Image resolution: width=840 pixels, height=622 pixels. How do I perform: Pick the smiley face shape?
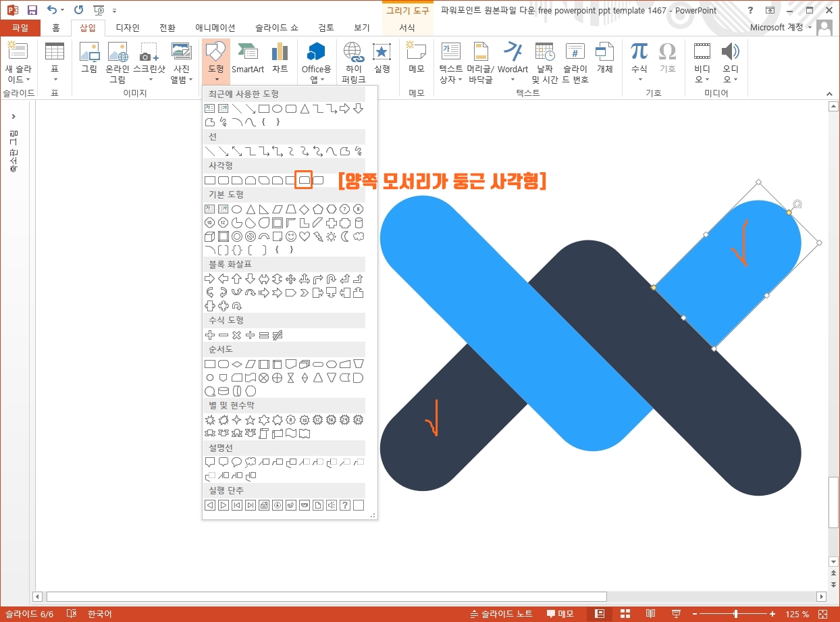(x=290, y=236)
